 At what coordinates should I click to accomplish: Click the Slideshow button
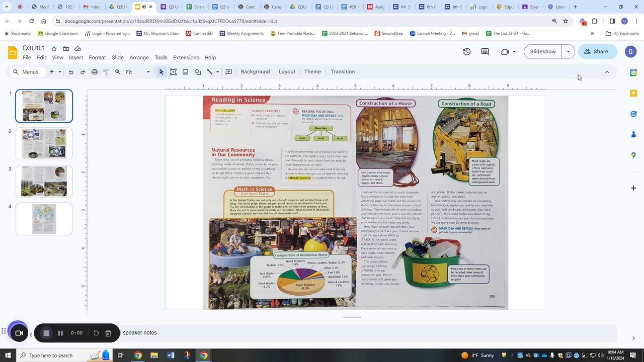tap(543, 51)
